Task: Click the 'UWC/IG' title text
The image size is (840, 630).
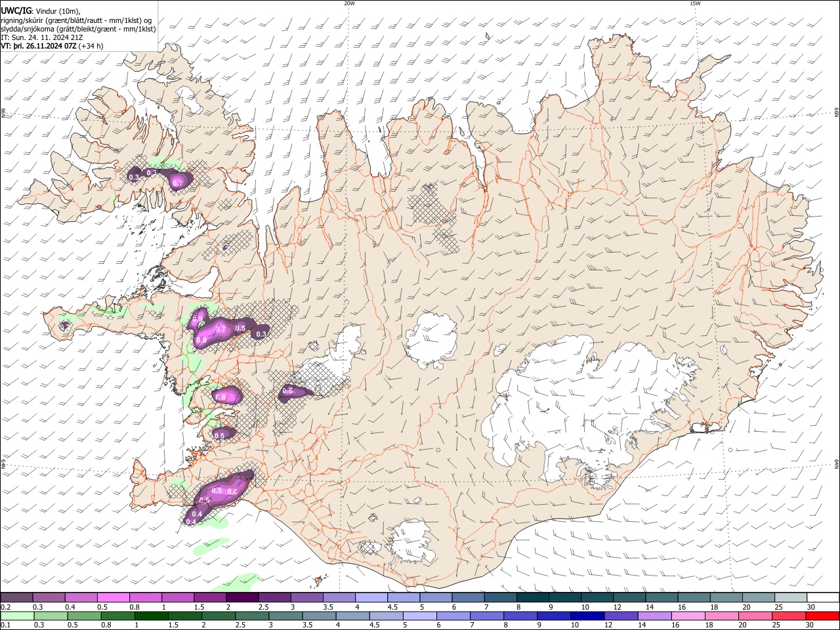Action: pyautogui.click(x=16, y=10)
